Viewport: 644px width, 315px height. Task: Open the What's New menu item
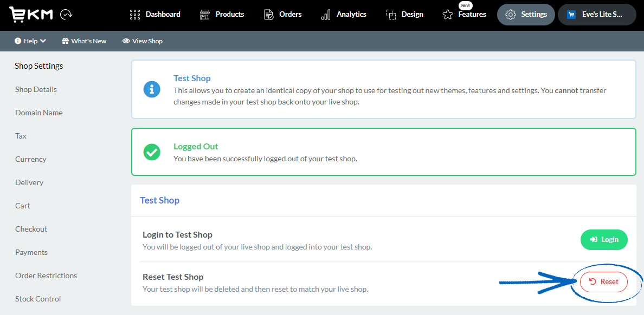coord(83,41)
